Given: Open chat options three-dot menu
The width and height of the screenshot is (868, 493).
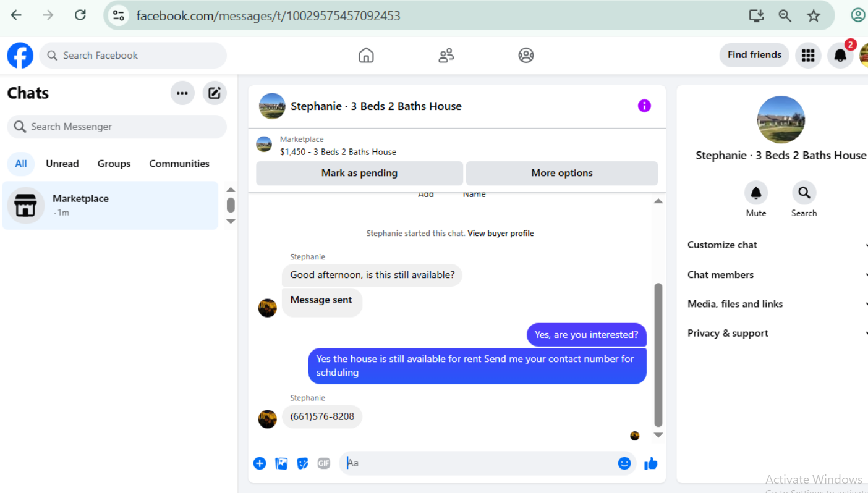Looking at the screenshot, I should tap(182, 93).
